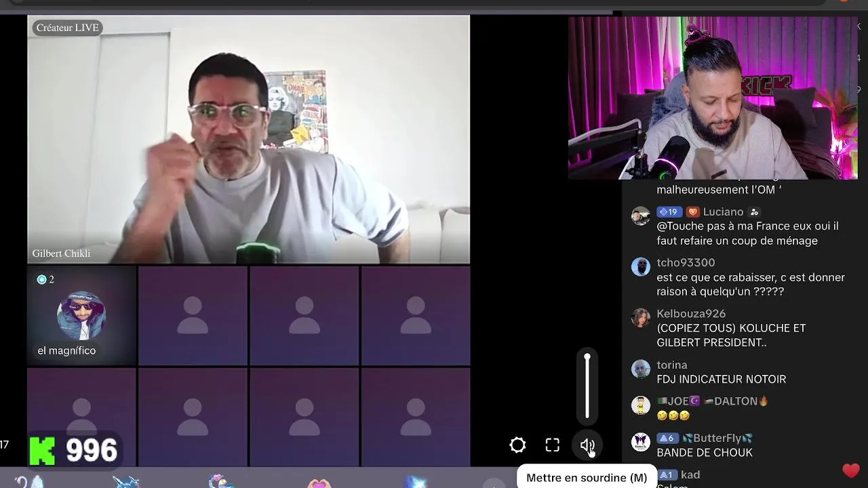Click the 'Créateur LIVE' badge
The width and height of the screenshot is (868, 488).
pyautogui.click(x=68, y=28)
